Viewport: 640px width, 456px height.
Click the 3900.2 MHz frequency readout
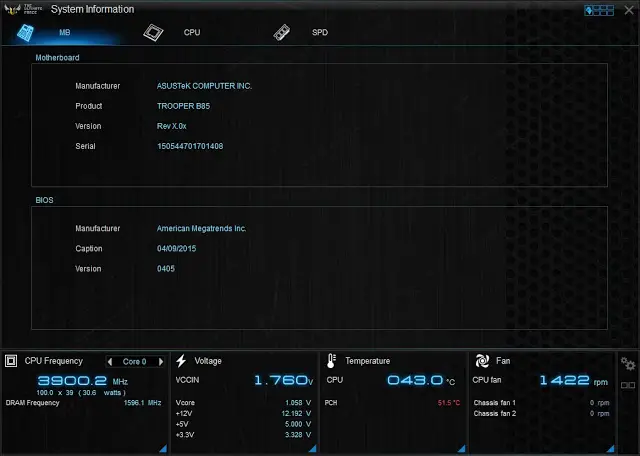coord(83,381)
